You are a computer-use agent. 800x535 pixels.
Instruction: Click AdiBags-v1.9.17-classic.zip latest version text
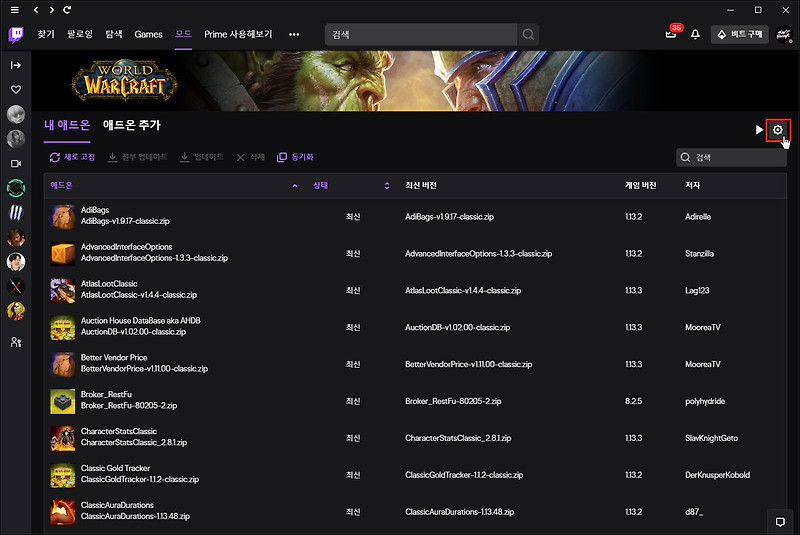[x=449, y=217]
